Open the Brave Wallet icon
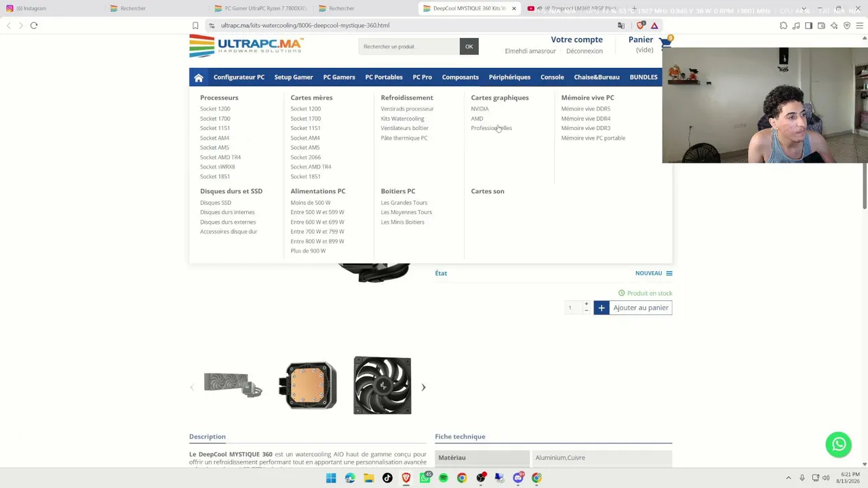This screenshot has width=868, height=488. click(821, 26)
